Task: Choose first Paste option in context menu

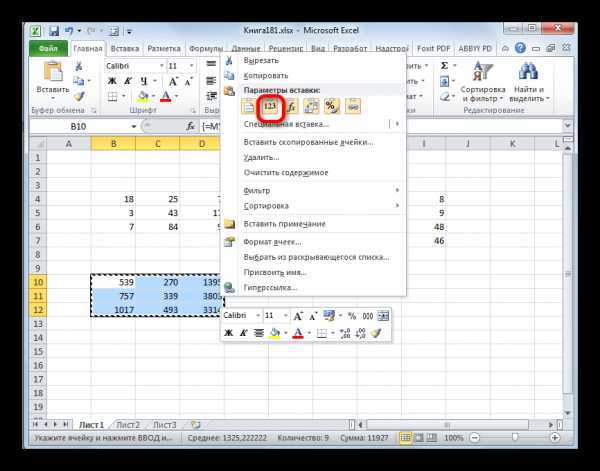Action: 249,106
